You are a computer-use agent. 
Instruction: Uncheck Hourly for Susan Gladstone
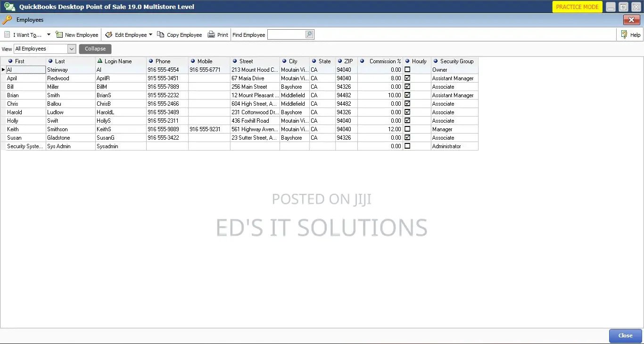[407, 137]
